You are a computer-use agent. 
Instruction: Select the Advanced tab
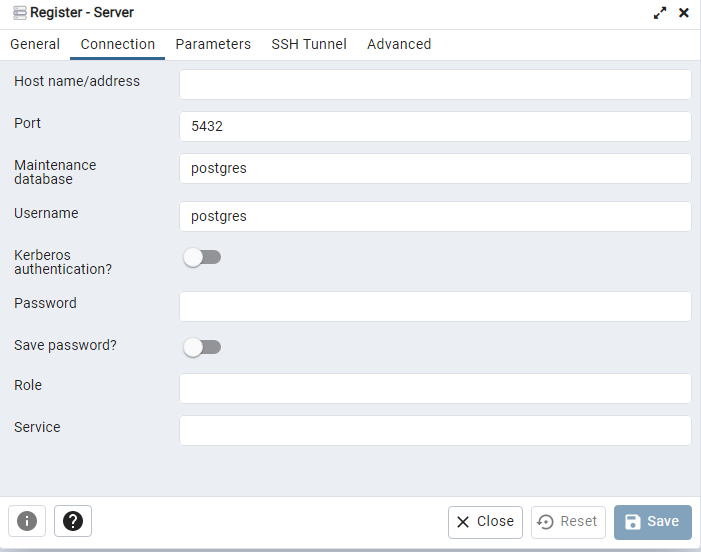pos(399,44)
